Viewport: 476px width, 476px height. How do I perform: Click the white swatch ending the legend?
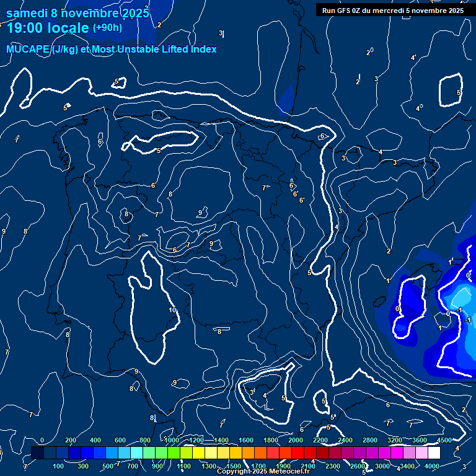coord(434,452)
